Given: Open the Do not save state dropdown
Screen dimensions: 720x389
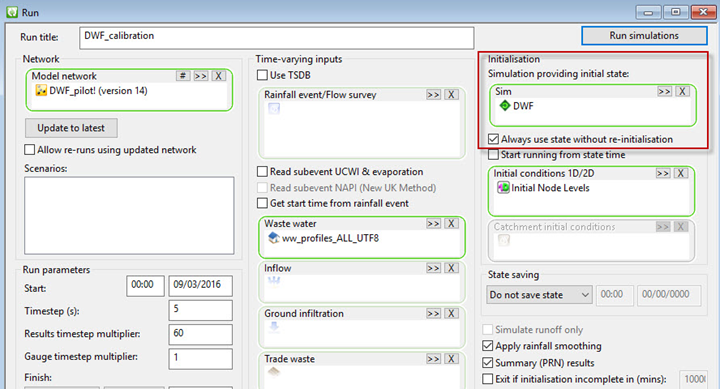Looking at the screenshot, I should pyautogui.click(x=540, y=295).
